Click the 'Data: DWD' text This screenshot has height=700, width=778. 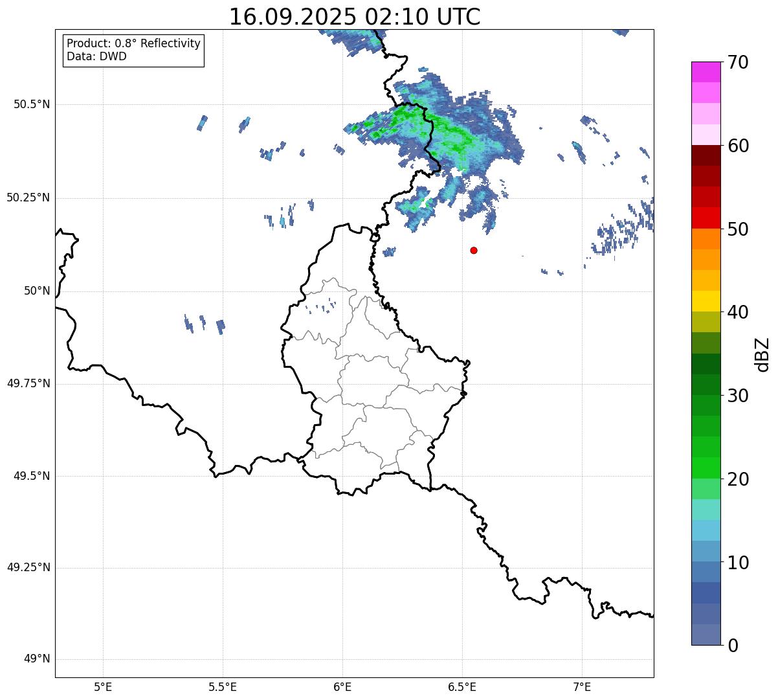point(97,56)
